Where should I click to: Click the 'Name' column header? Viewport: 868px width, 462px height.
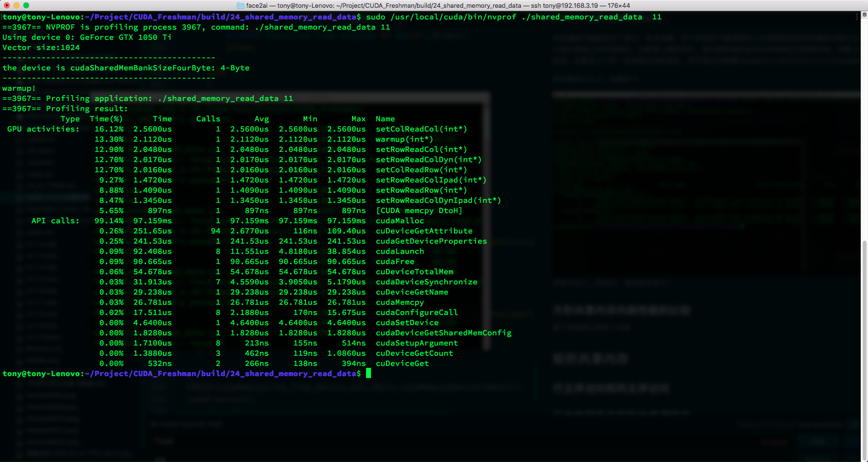[x=385, y=119]
